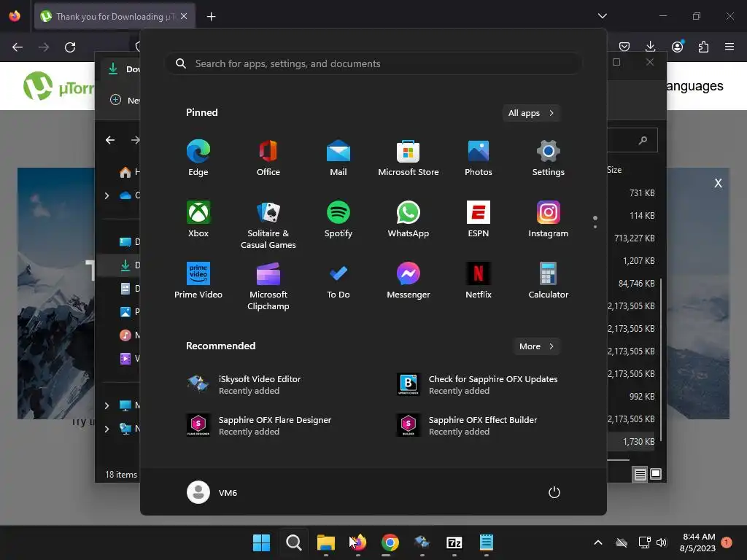List all Firefox tabs dropdown

click(602, 16)
